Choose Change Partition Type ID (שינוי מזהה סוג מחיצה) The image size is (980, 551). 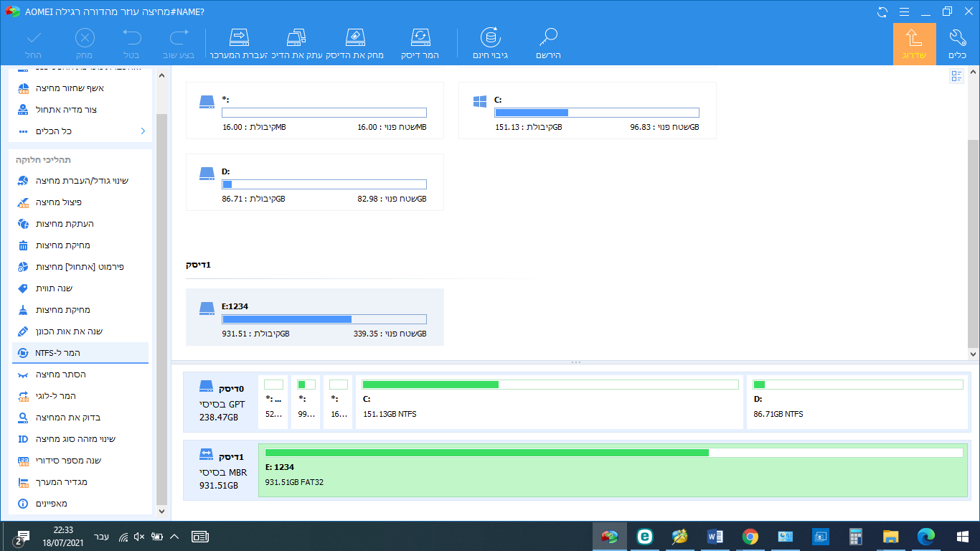(x=80, y=439)
